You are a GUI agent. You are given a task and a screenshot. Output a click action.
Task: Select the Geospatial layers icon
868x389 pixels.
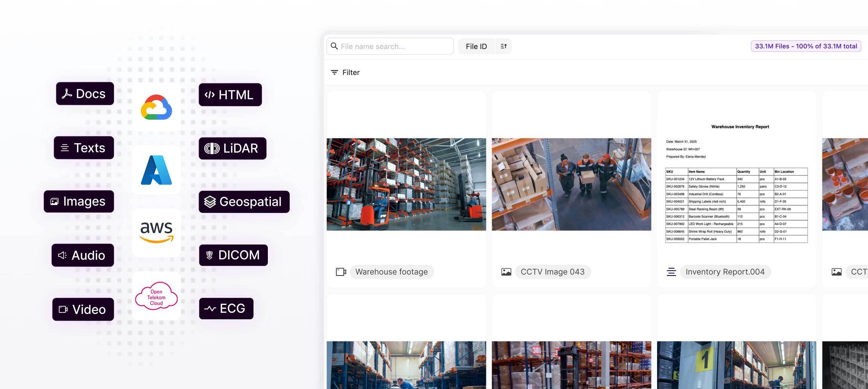[x=210, y=202]
